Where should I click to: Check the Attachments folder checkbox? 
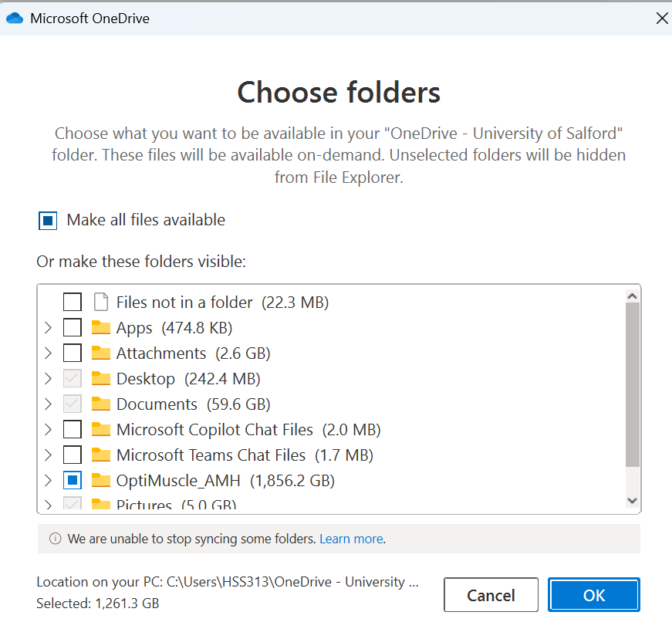click(x=72, y=353)
